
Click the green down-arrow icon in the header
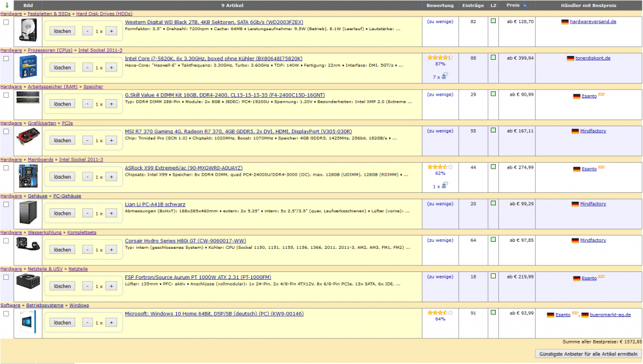point(6,5)
